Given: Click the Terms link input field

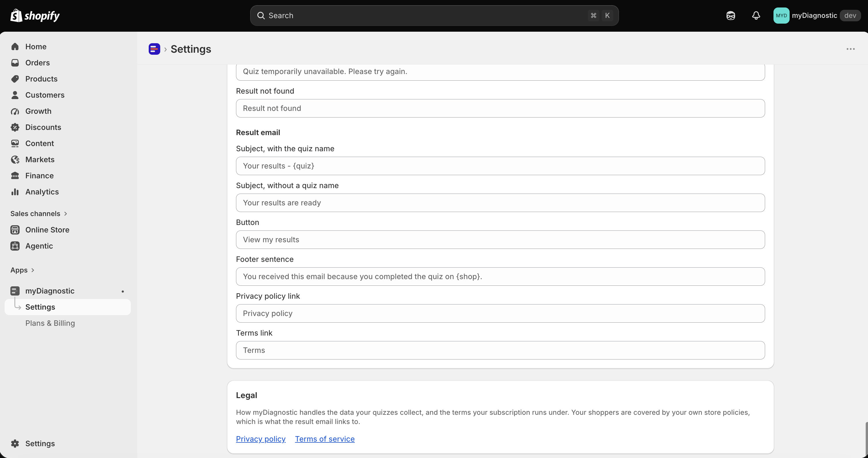Looking at the screenshot, I should point(500,350).
